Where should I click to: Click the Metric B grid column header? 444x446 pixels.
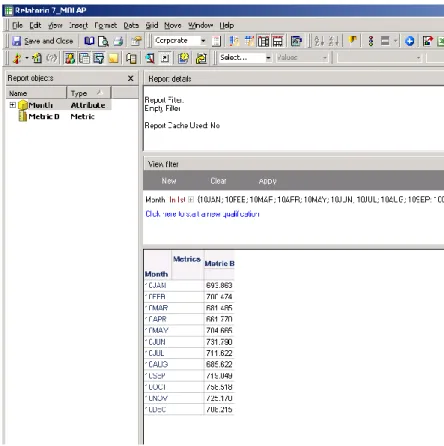point(219,263)
